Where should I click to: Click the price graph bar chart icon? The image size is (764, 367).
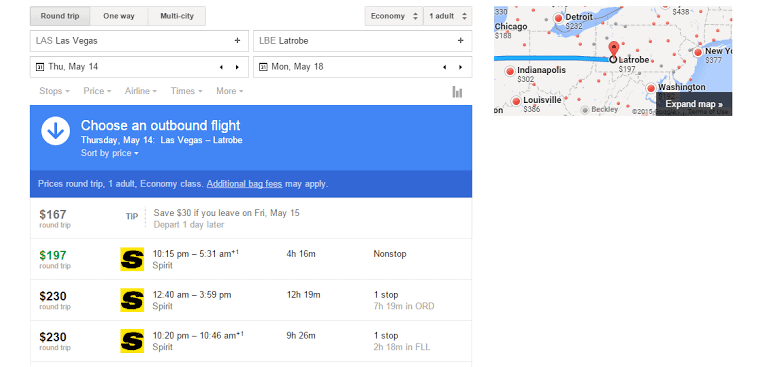pos(457,92)
